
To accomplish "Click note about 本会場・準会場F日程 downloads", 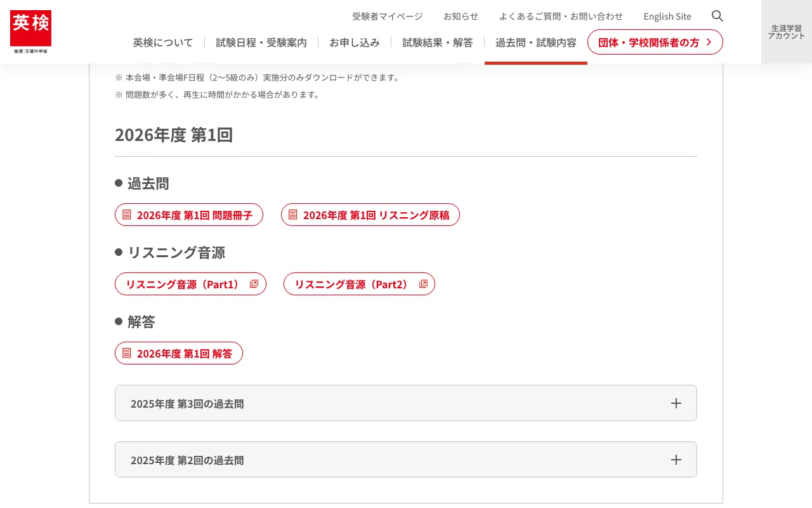I will pyautogui.click(x=258, y=77).
